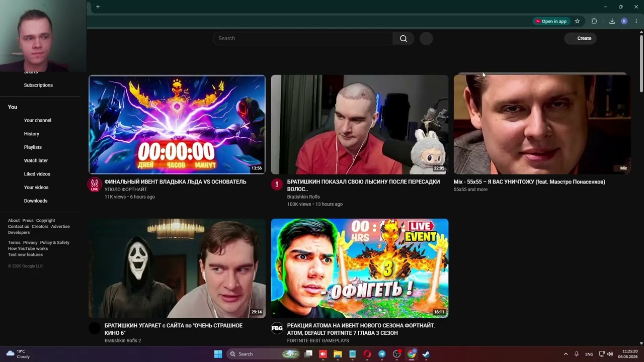Click the FBG channel avatar
The height and width of the screenshot is (362, 644).
click(277, 328)
